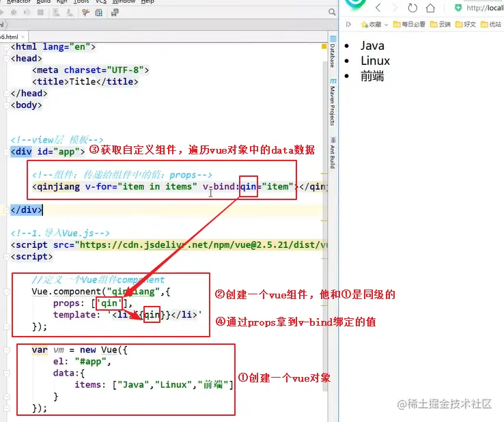Screen dimensions: 504x422
Task: Toggle bookmarks sidebar arrow icon
Action: (x=348, y=24)
